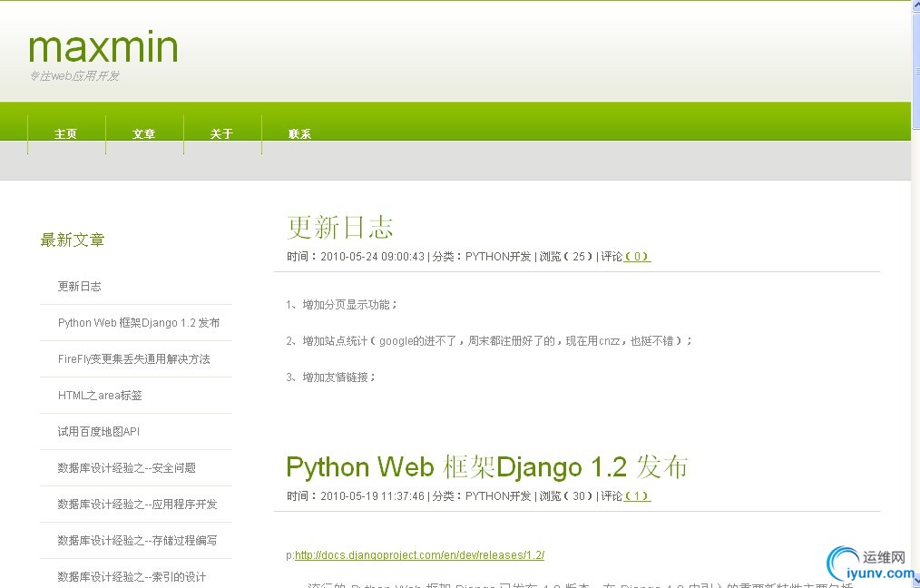Click text 1、增加分页显示功能
The width and height of the screenshot is (920, 588).
[341, 305]
